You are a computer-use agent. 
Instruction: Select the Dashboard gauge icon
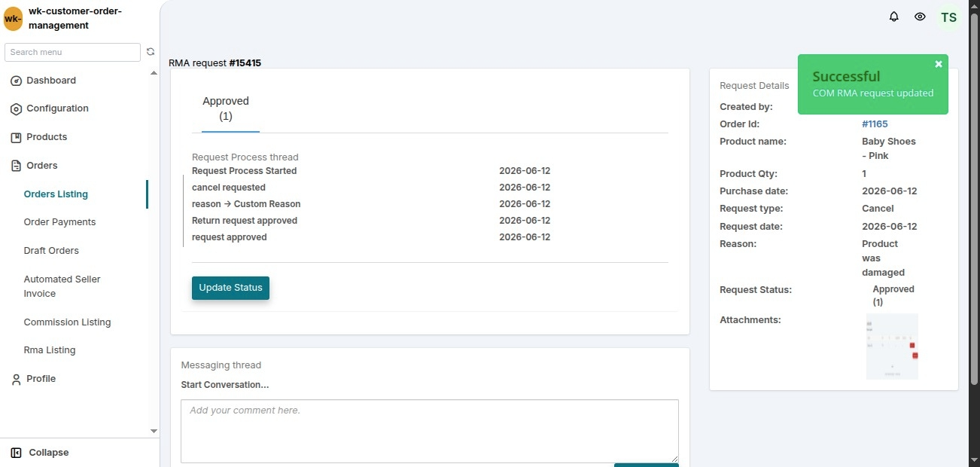17,81
